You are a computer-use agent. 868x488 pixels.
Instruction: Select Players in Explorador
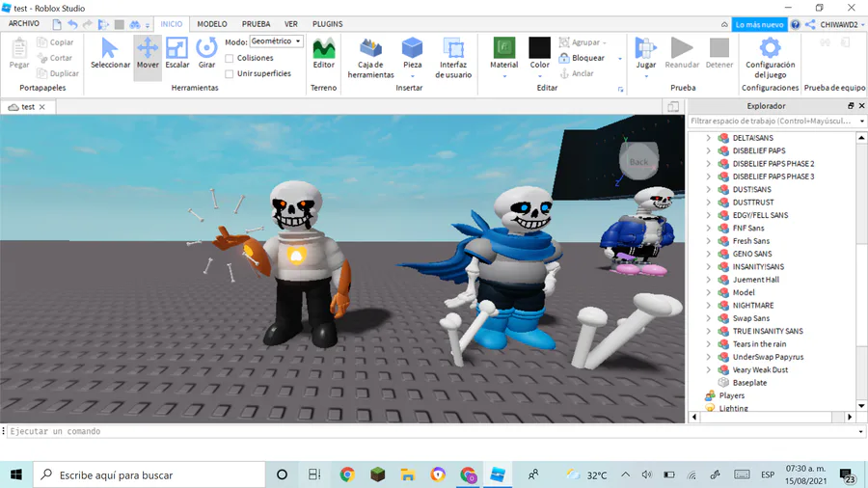click(731, 395)
